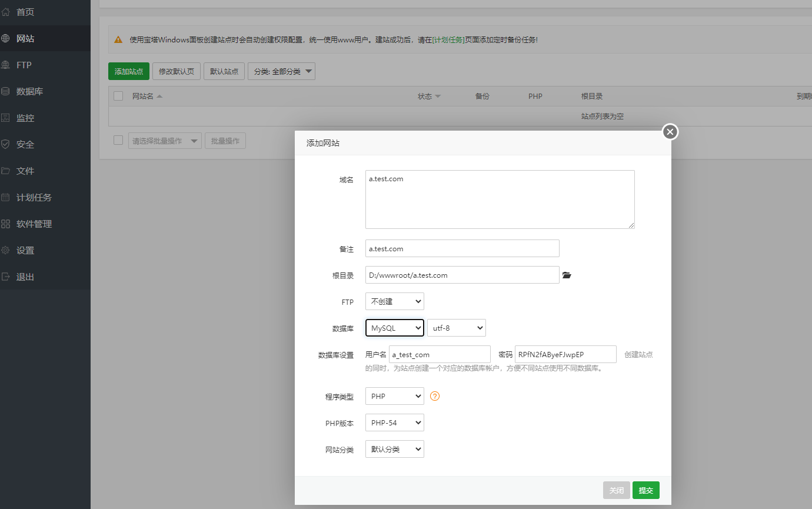
Task: Click the logout icon beside 退出
Action: [x=5, y=277]
